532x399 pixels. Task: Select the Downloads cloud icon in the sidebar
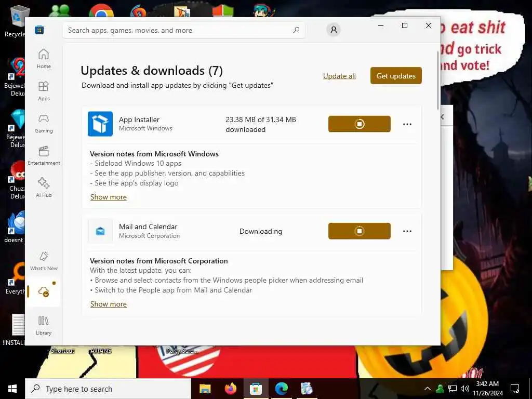point(44,291)
